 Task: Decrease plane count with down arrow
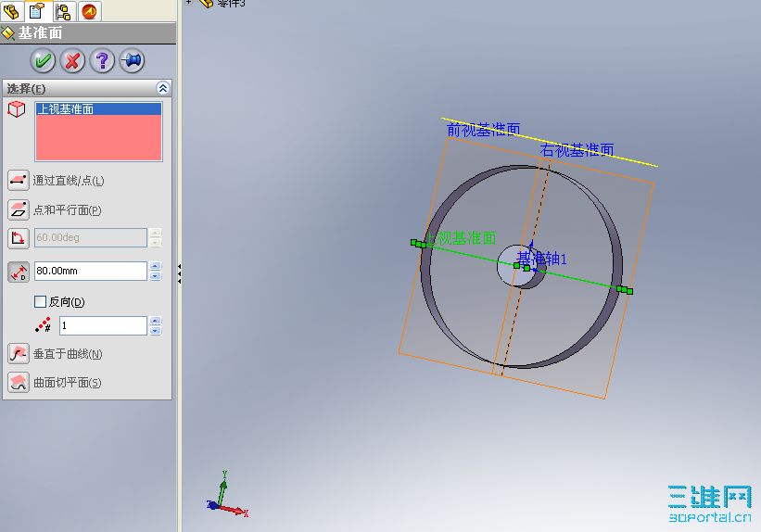tap(156, 331)
